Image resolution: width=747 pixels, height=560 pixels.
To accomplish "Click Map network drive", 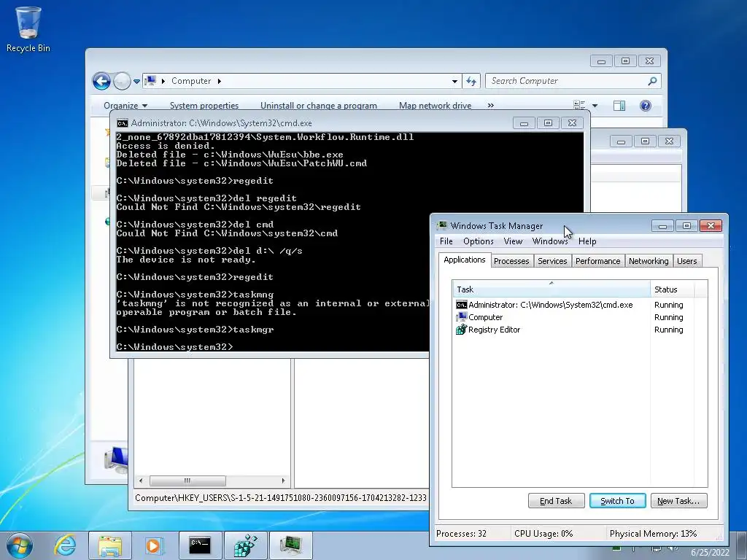I will 435,105.
